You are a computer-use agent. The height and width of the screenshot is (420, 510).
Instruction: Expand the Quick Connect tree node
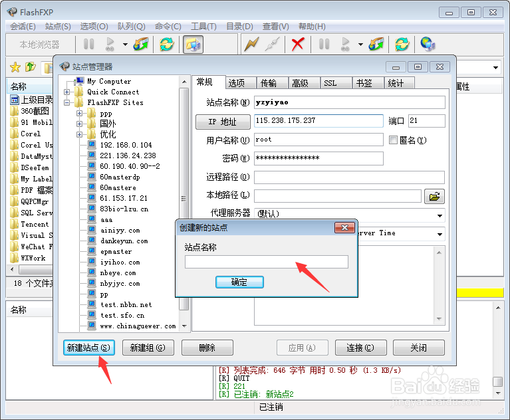[x=67, y=92]
